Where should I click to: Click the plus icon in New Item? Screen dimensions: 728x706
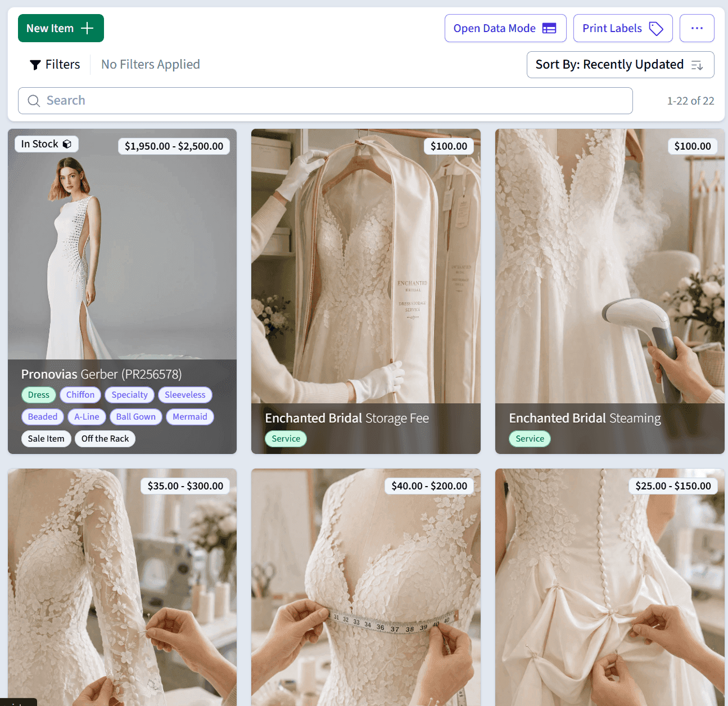tap(87, 28)
